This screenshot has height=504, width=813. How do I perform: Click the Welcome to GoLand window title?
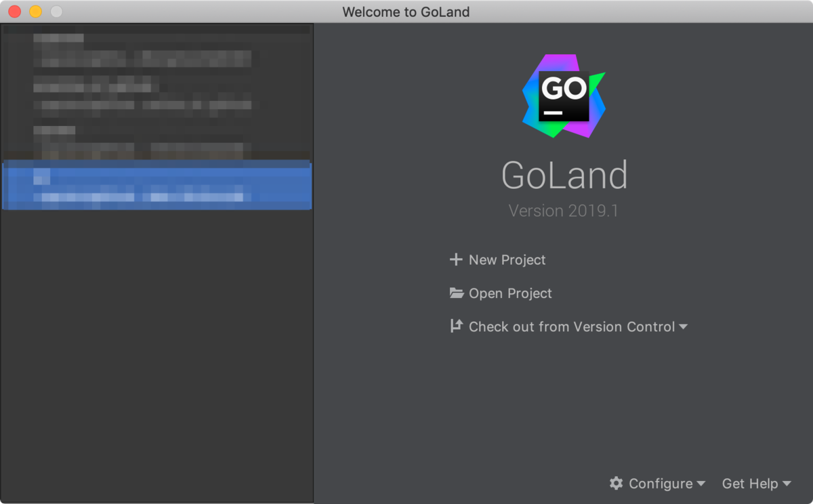[406, 12]
